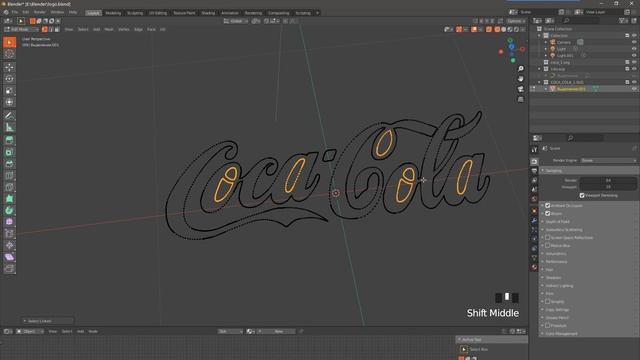Select Camera row in outliner
640x360 pixels.
(x=564, y=42)
